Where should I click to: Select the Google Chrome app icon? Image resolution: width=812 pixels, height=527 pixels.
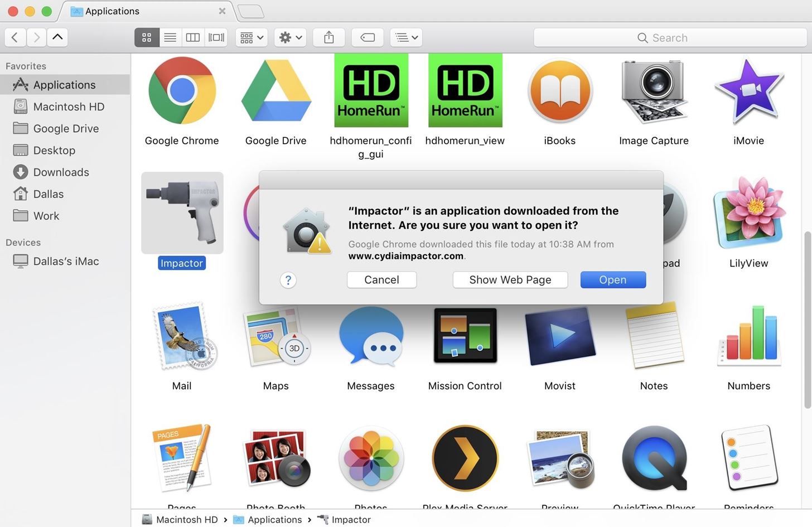[182, 91]
